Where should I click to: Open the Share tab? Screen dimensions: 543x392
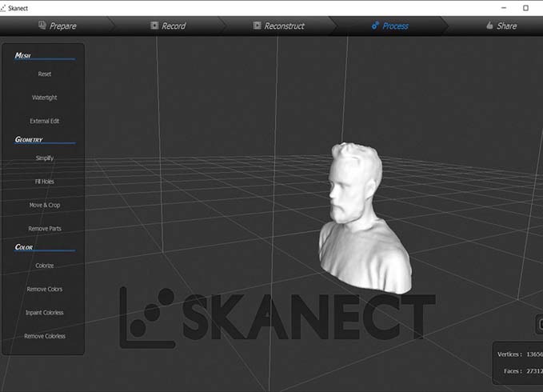501,26
